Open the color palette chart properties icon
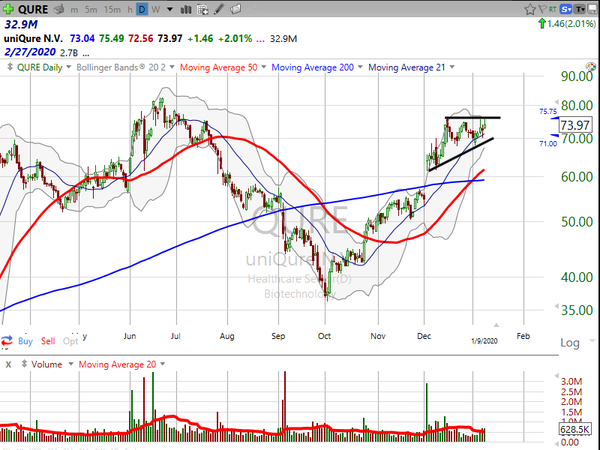600x450 pixels. pyautogui.click(x=591, y=67)
